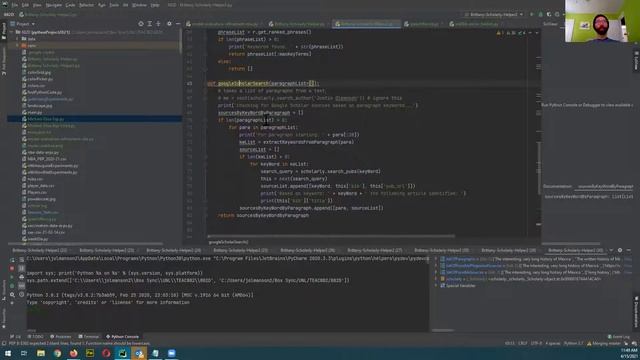Open the Project view dropdown
The image size is (640, 360).
point(25,24)
